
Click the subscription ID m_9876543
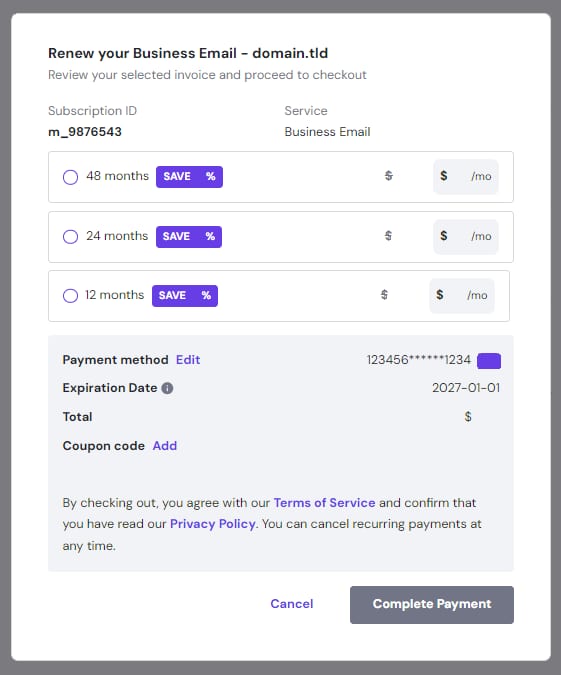[85, 132]
